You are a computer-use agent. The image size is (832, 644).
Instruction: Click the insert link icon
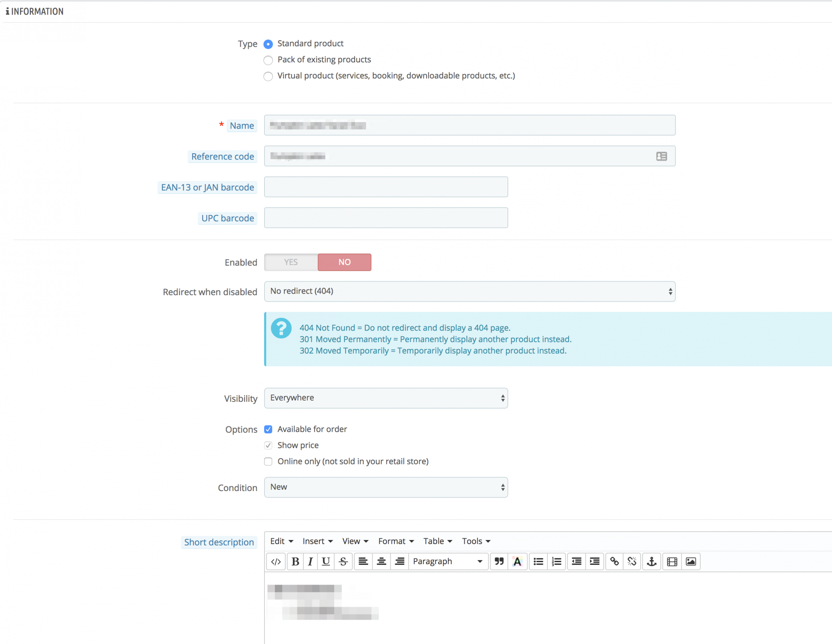[x=614, y=561]
